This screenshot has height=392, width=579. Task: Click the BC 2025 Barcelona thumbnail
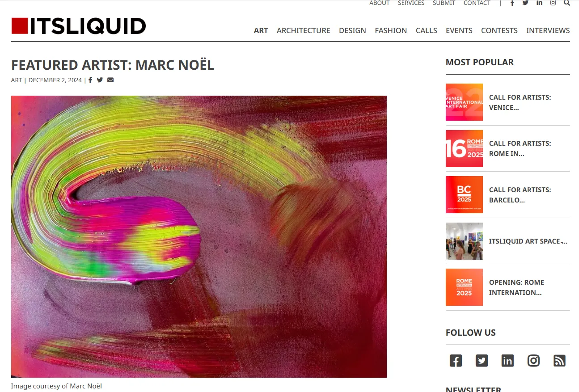pyautogui.click(x=464, y=194)
